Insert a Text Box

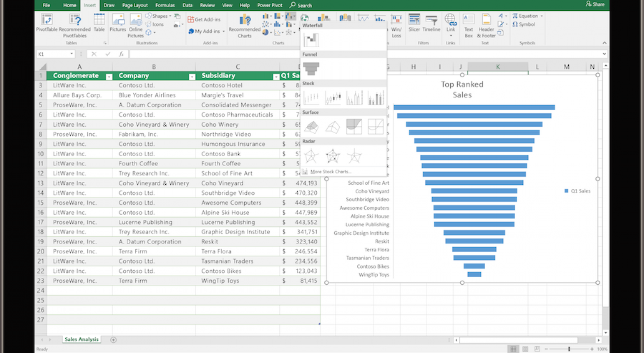tap(468, 26)
